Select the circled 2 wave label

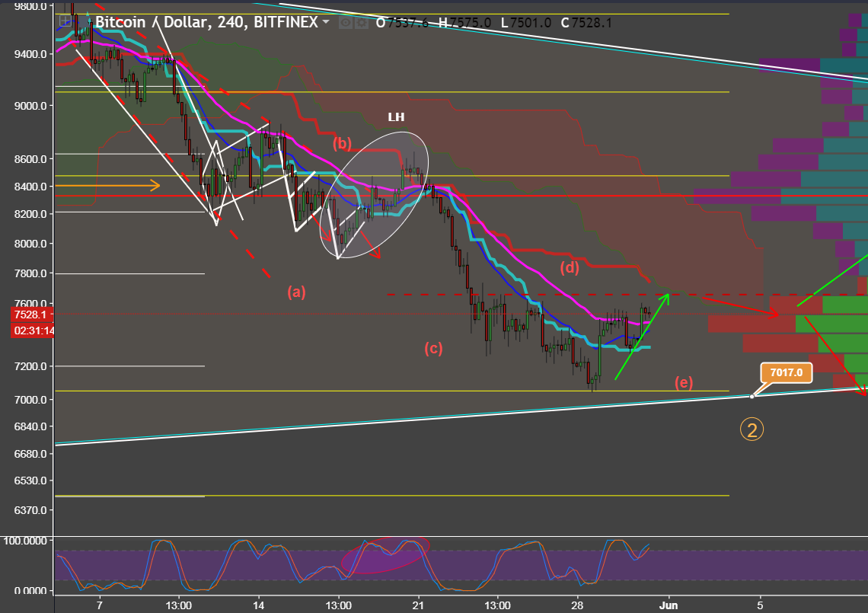click(x=752, y=429)
